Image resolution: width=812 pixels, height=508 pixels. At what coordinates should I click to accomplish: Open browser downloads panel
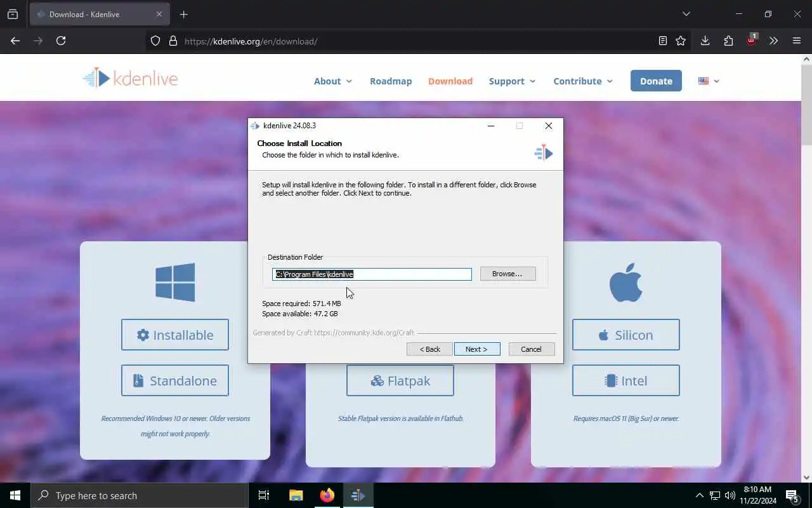point(705,41)
